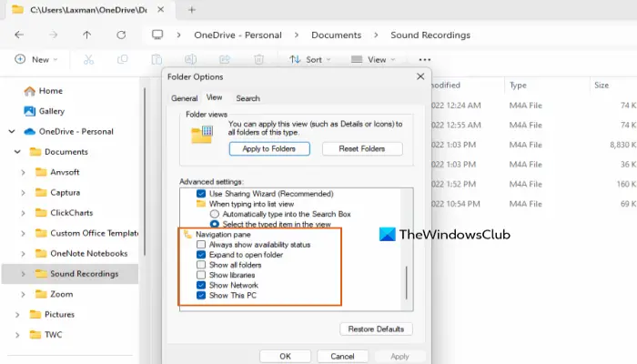Click Apply to Folders button

click(x=269, y=148)
